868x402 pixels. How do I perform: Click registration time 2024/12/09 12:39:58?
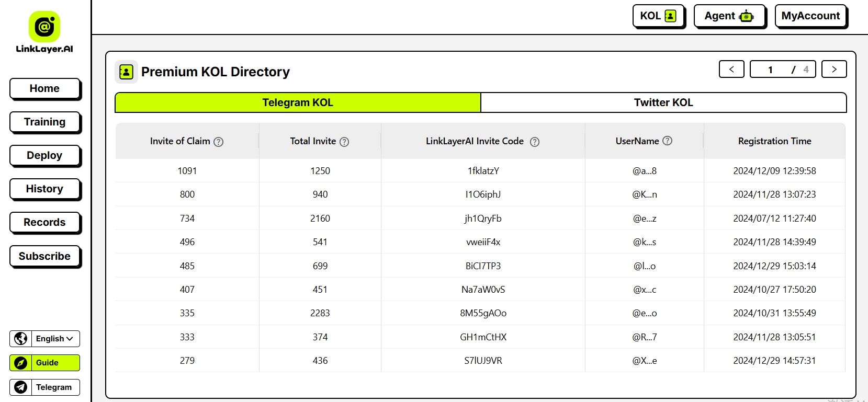coord(775,171)
